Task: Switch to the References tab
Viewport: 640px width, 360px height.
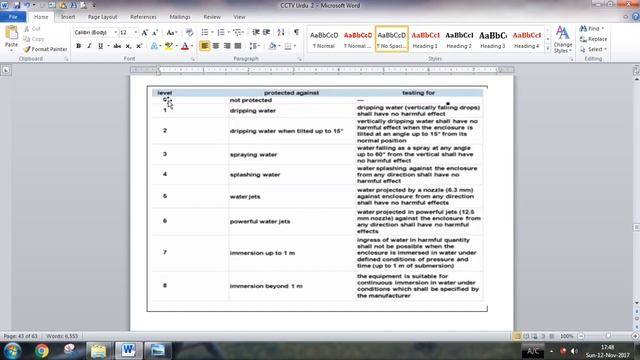Action: point(143,17)
